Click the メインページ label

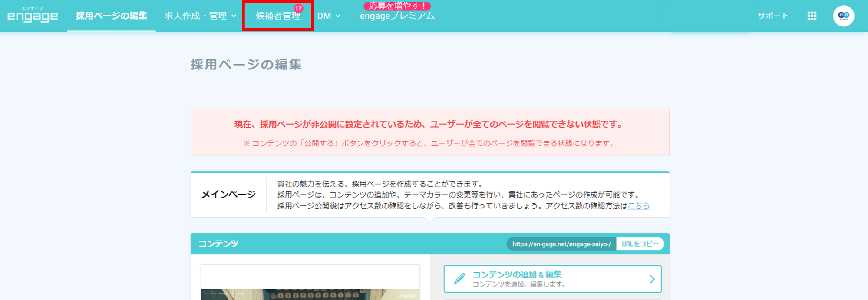coord(228,195)
